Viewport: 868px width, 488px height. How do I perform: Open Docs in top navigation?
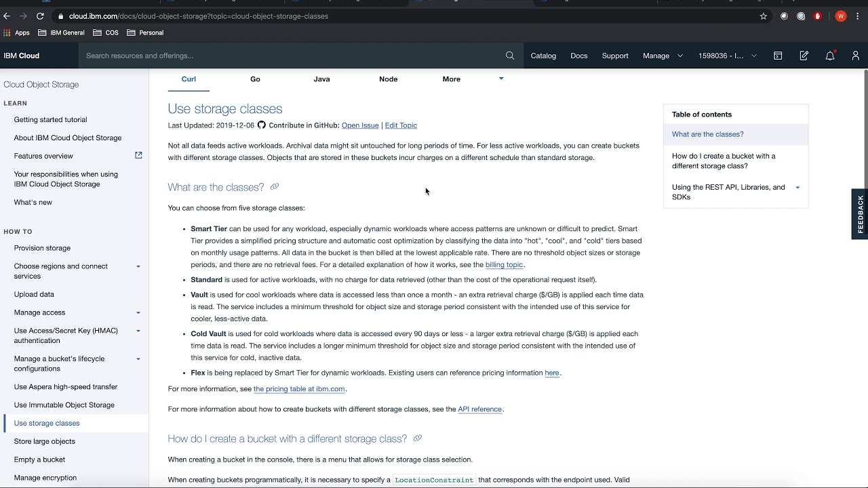(x=579, y=56)
